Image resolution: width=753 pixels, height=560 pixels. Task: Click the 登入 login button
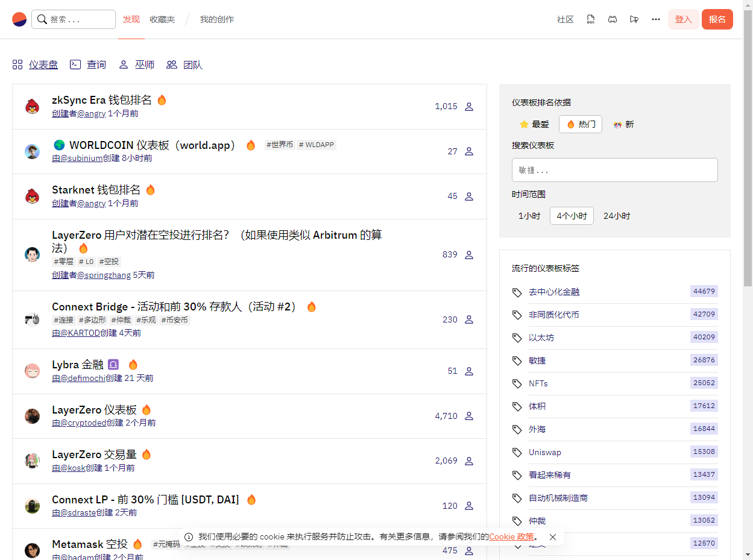pos(683,19)
